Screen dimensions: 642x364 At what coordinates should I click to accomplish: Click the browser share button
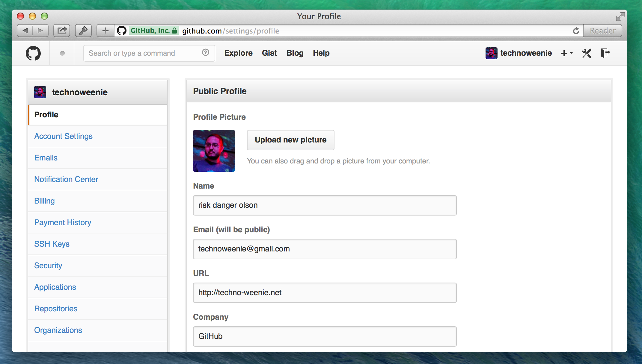click(62, 31)
